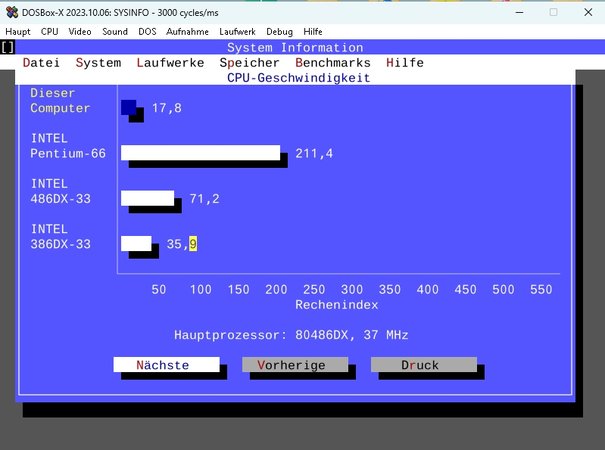Click the highlighted value 35,9

(x=182, y=244)
